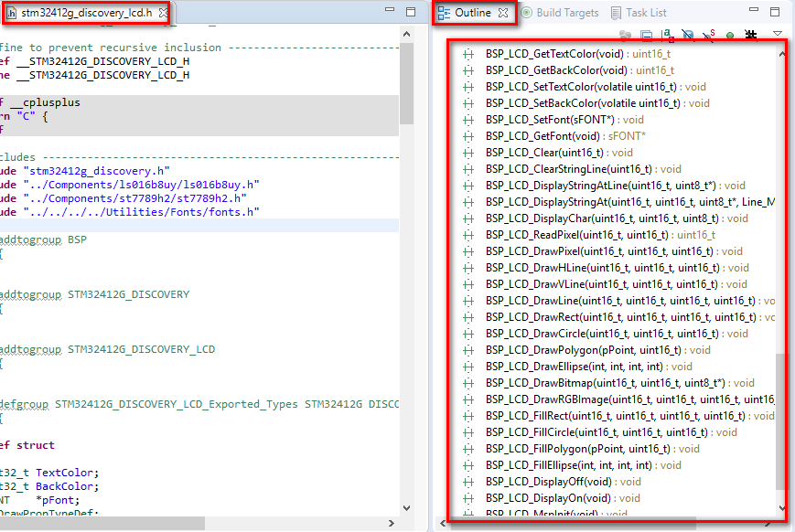Toggle Hide Inactive Elements in Outline toolbar
This screenshot has height=532, width=795.
pyautogui.click(x=751, y=35)
